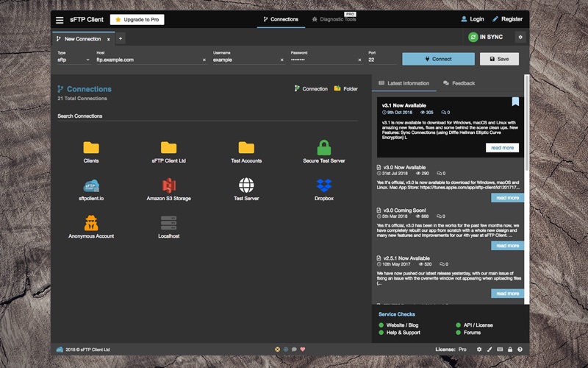Screen dimensions: 588x368
Task: Click the Localhost server icon
Action: tap(168, 223)
